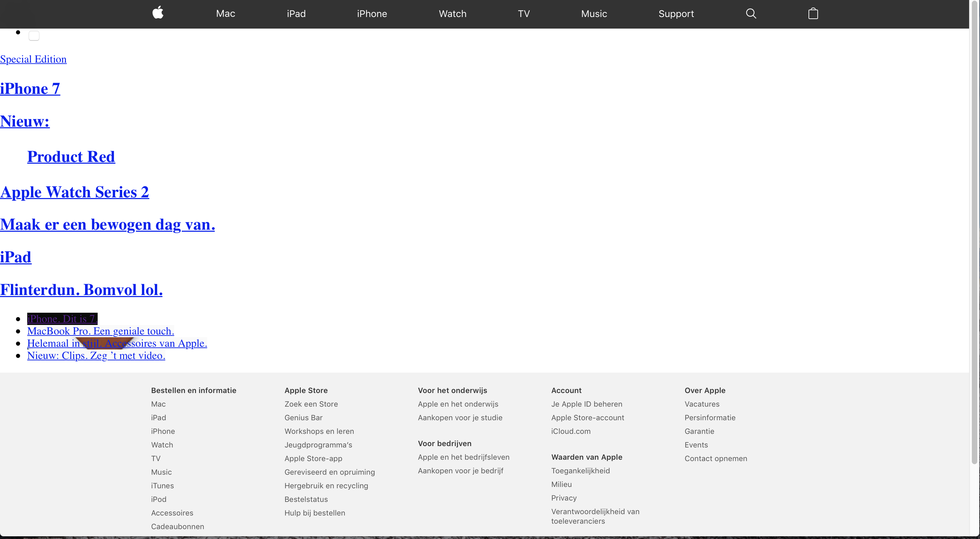Open Apple en het bedrijfsleven link
This screenshot has width=980, height=539.
point(464,457)
